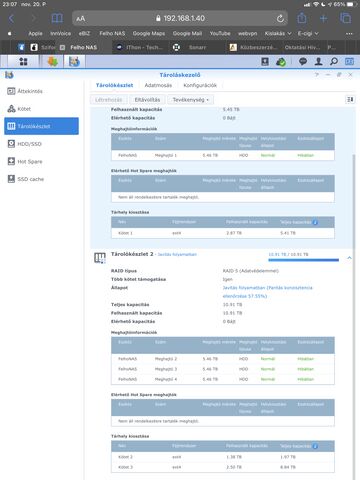
Task: Select the Meghajtó 2 drive row
Action: click(x=223, y=359)
